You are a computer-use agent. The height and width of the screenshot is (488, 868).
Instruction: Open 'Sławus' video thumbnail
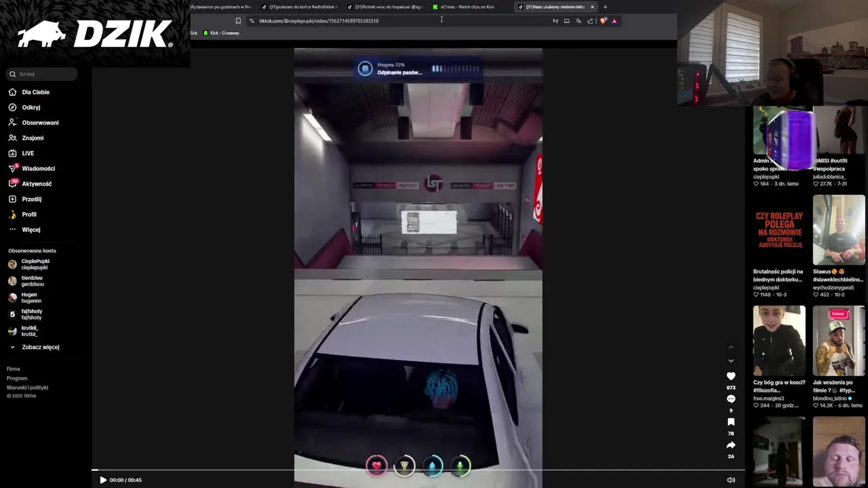pyautogui.click(x=839, y=230)
